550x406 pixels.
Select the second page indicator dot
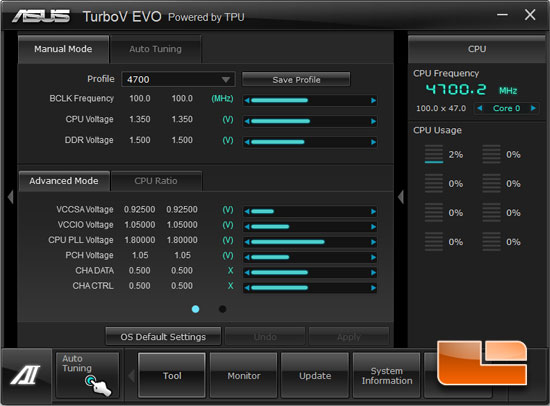222,309
